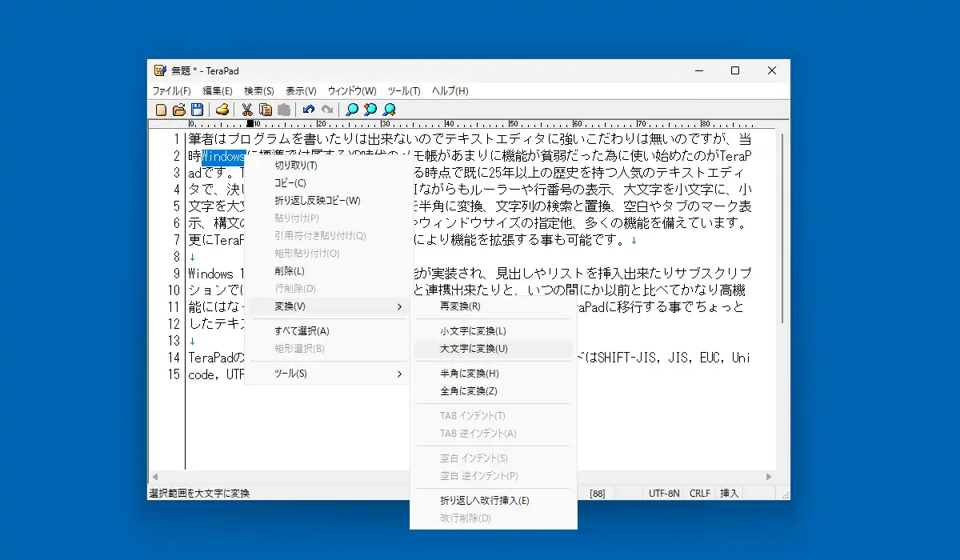The width and height of the screenshot is (960, 560).
Task: Expand the 変換(V) submenu entry
Action: point(328,306)
